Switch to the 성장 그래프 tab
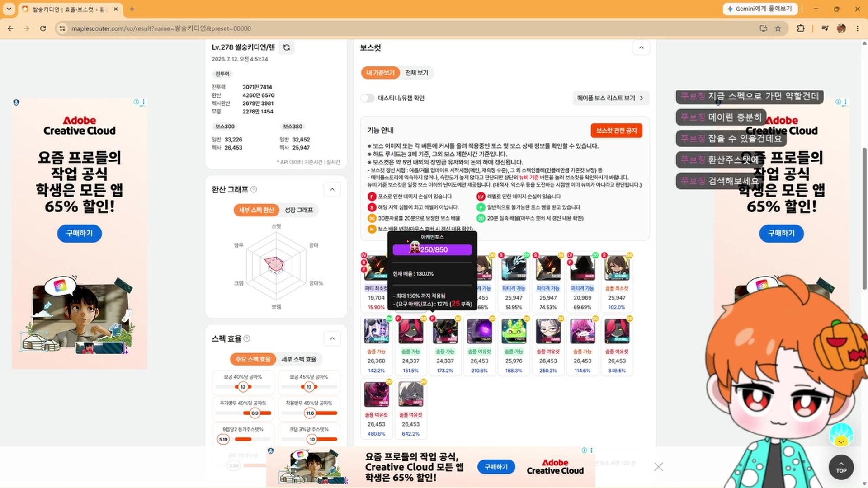The width and height of the screenshot is (868, 488). (x=299, y=210)
